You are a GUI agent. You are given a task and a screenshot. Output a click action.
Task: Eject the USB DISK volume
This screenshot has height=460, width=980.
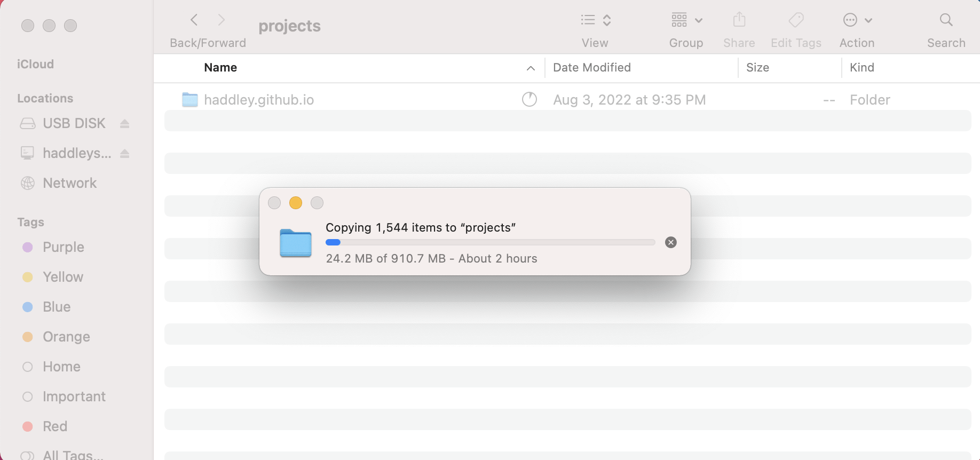coord(125,124)
